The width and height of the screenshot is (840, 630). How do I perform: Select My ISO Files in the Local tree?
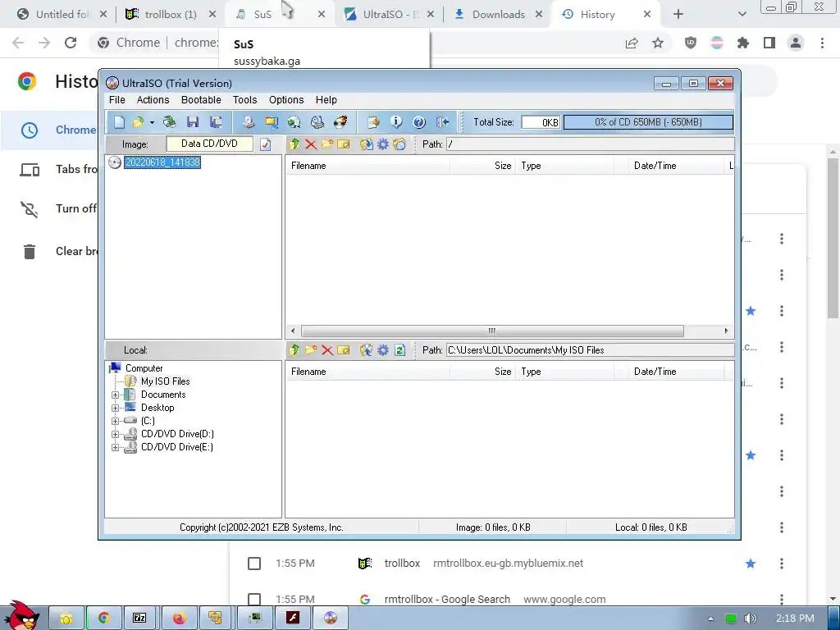coord(165,381)
